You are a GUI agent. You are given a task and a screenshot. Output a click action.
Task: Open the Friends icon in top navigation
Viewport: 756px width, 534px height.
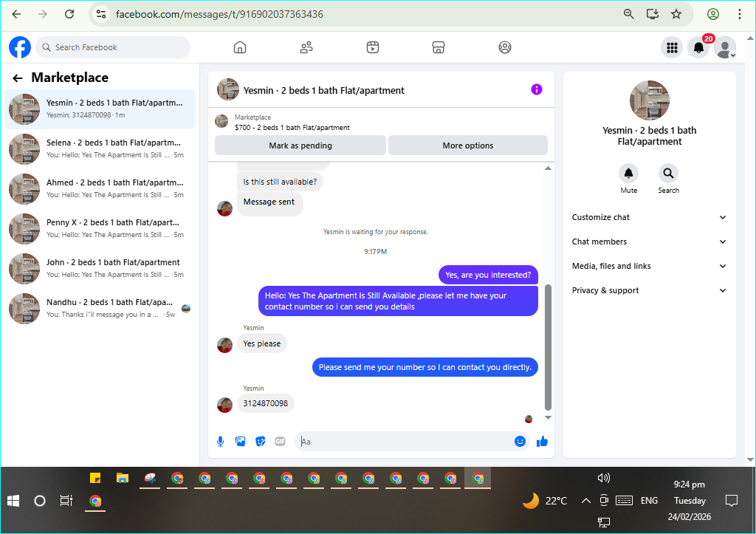306,47
